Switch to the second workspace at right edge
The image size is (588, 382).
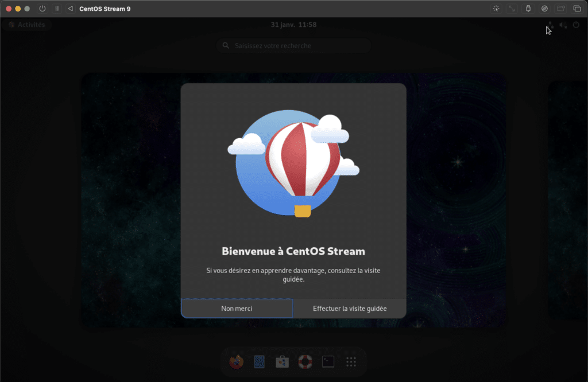568,200
